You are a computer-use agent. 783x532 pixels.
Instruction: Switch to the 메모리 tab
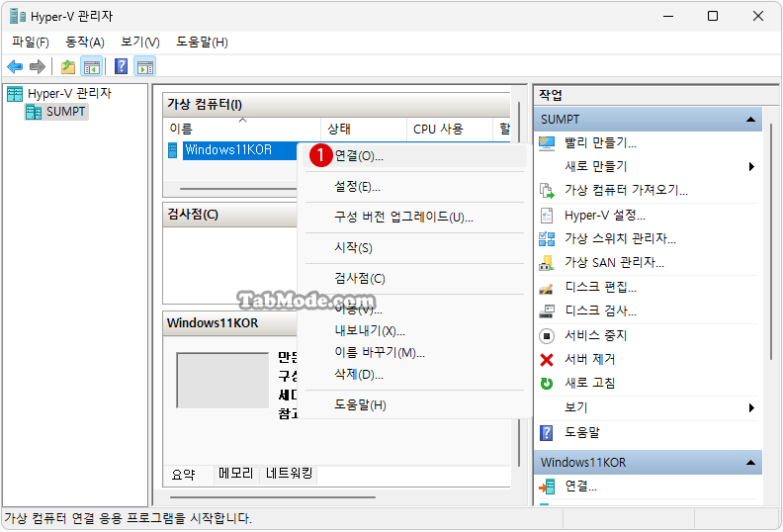coord(236,474)
